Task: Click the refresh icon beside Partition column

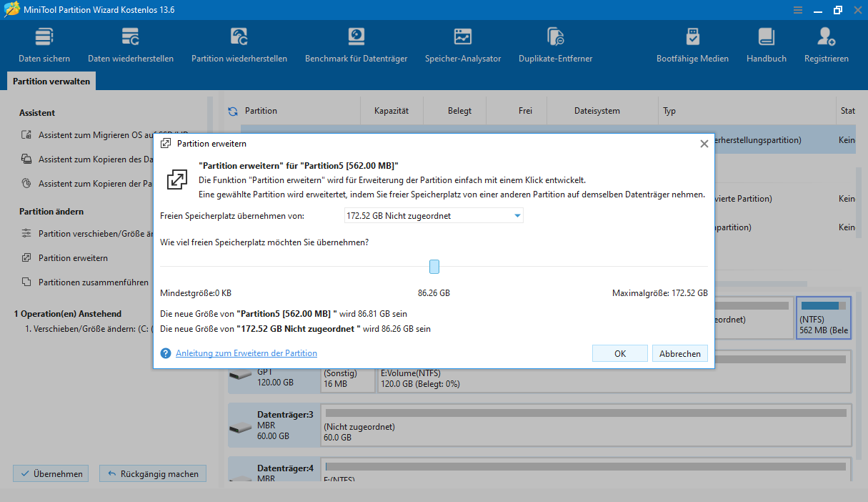Action: 232,111
